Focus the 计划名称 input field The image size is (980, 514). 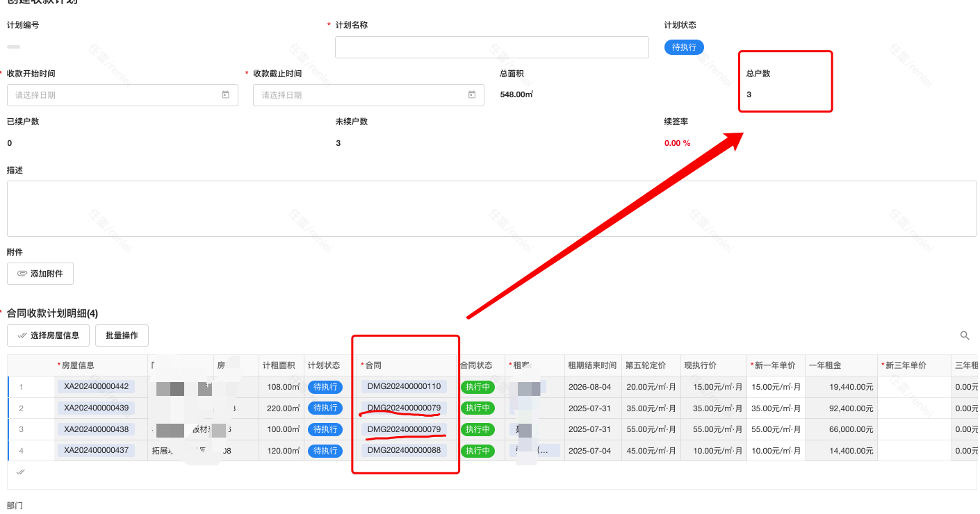[x=491, y=47]
